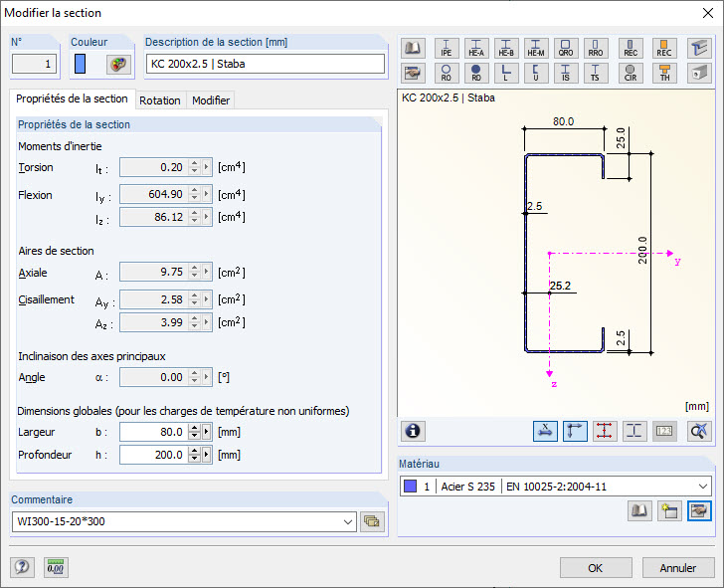The height and width of the screenshot is (588, 724).
Task: Open thin-walled section import icon top right
Action: click(x=699, y=48)
